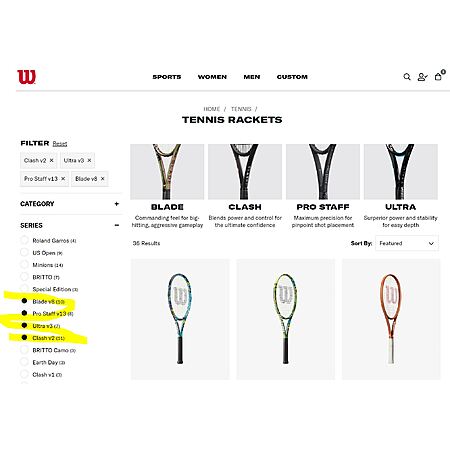This screenshot has width=450, height=450.
Task: Deselect the Blade v8 series option
Action: tap(24, 301)
